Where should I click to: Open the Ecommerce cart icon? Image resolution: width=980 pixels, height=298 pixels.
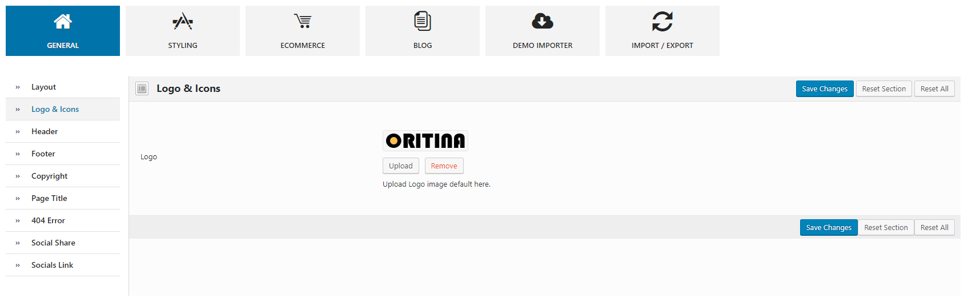[303, 21]
